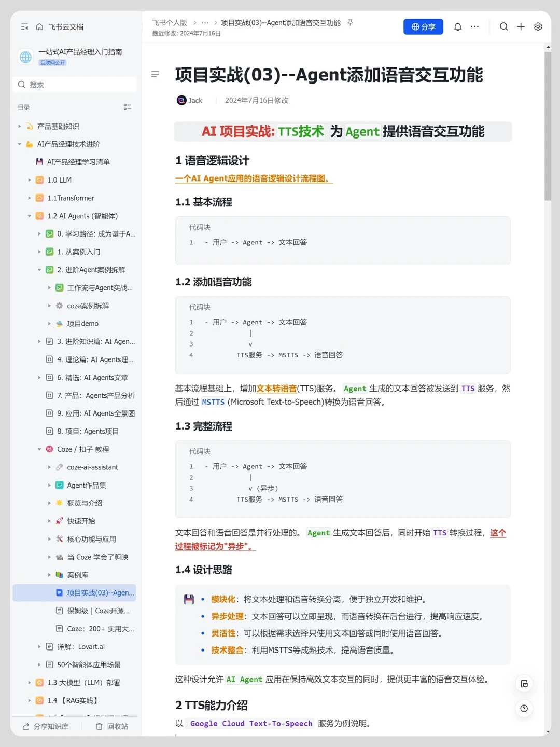Screen dimensions: 560x747
Task: Click the breadcrumb ellipsis
Action: tap(205, 23)
